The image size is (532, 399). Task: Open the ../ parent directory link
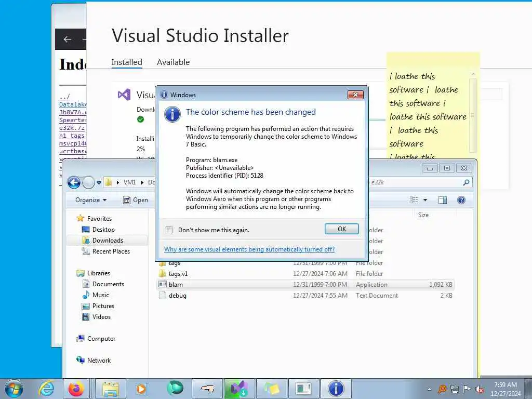(x=64, y=96)
